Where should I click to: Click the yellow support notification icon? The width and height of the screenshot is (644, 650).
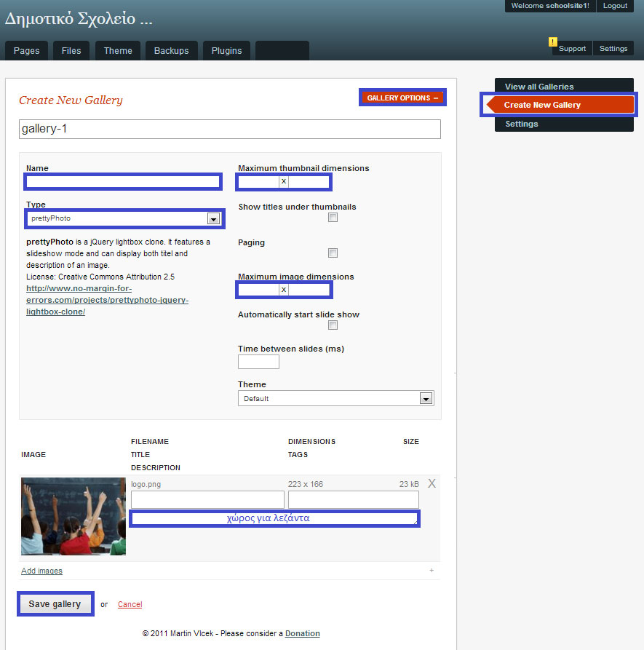[553, 41]
